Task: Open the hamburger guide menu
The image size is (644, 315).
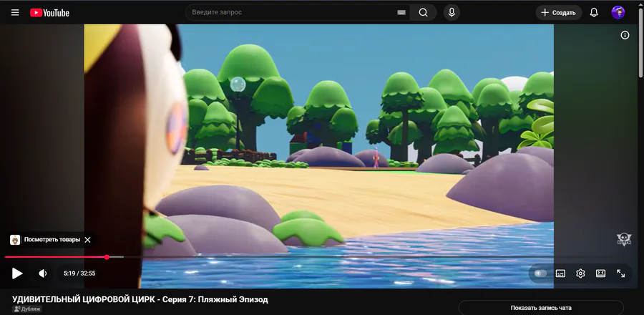Action: (x=15, y=12)
